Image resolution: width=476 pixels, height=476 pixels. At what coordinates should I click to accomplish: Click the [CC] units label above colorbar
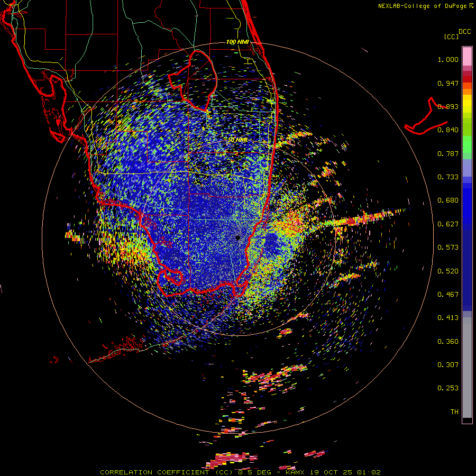[451, 37]
